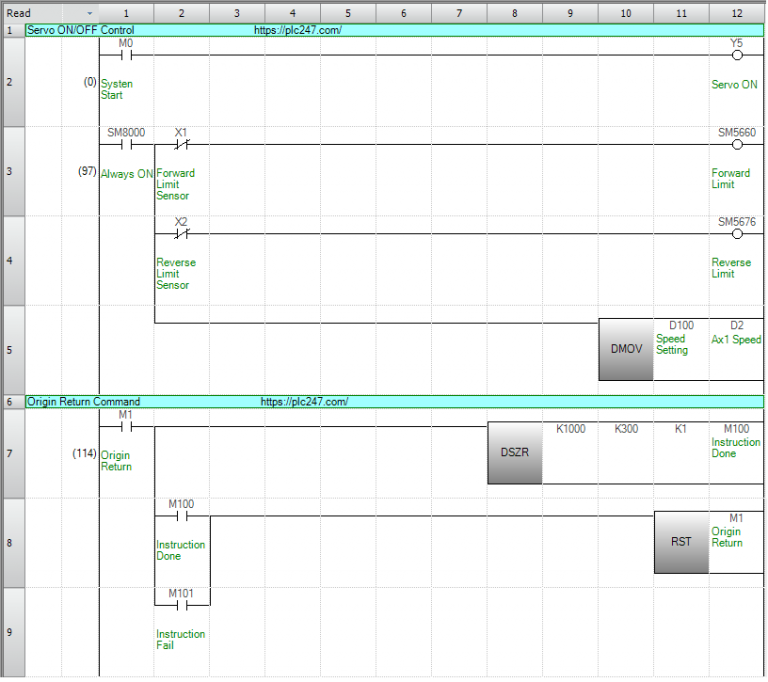This screenshot has width=768, height=682.
Task: Click the SM5660 Forward Limit coil
Action: [737, 144]
